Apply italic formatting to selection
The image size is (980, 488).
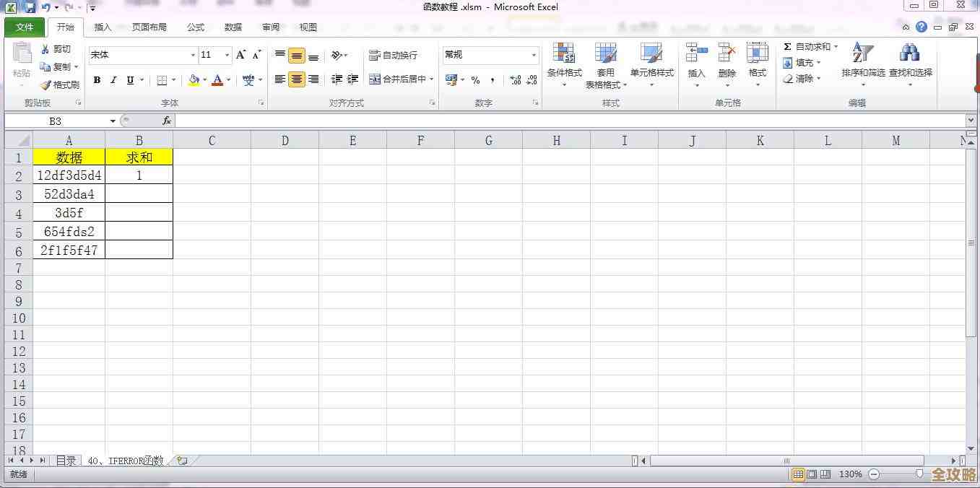point(113,79)
